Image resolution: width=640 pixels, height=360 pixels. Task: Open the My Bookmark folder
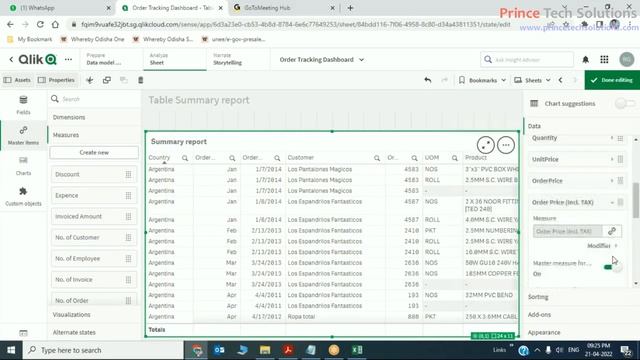[x=30, y=39]
